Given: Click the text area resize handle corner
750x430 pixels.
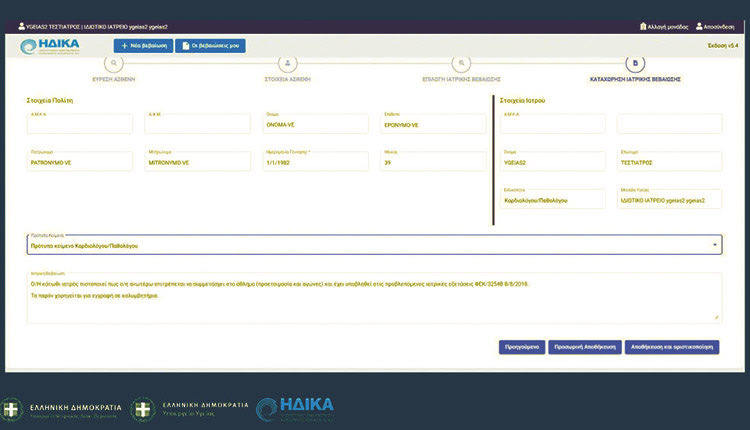Looking at the screenshot, I should click(716, 317).
